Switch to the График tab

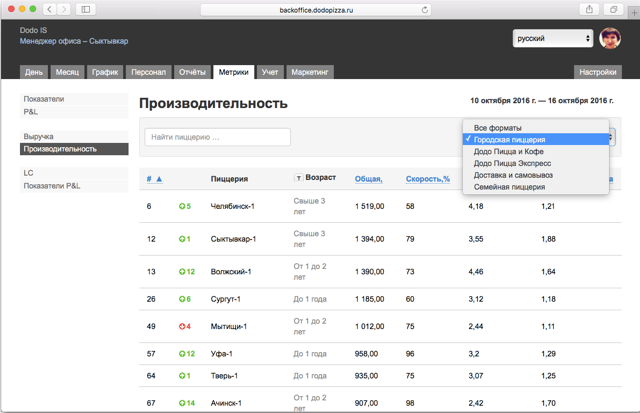coord(105,72)
